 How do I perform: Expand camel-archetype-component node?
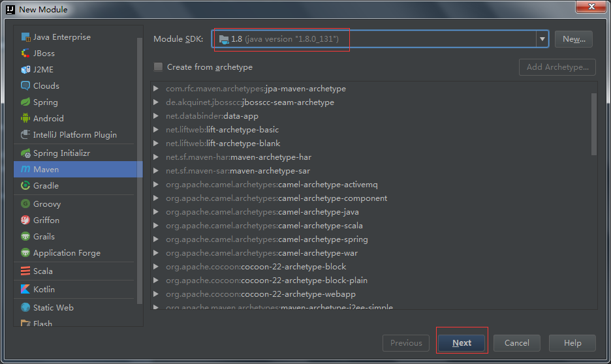point(156,198)
